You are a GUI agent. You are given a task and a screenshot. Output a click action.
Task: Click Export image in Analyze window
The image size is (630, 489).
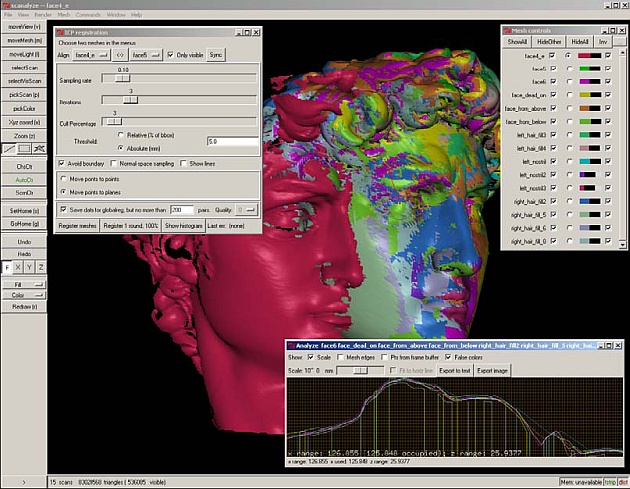pyautogui.click(x=492, y=370)
